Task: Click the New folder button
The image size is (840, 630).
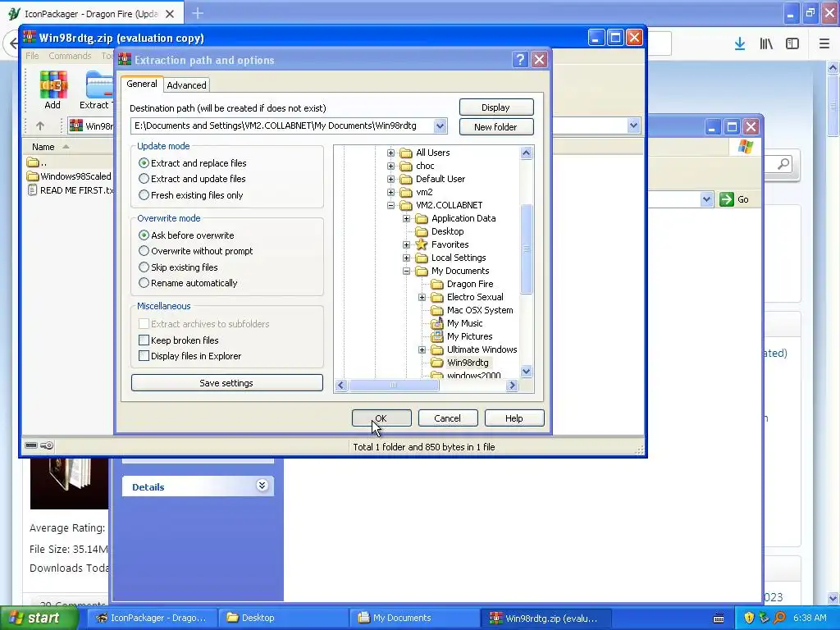Action: [496, 127]
